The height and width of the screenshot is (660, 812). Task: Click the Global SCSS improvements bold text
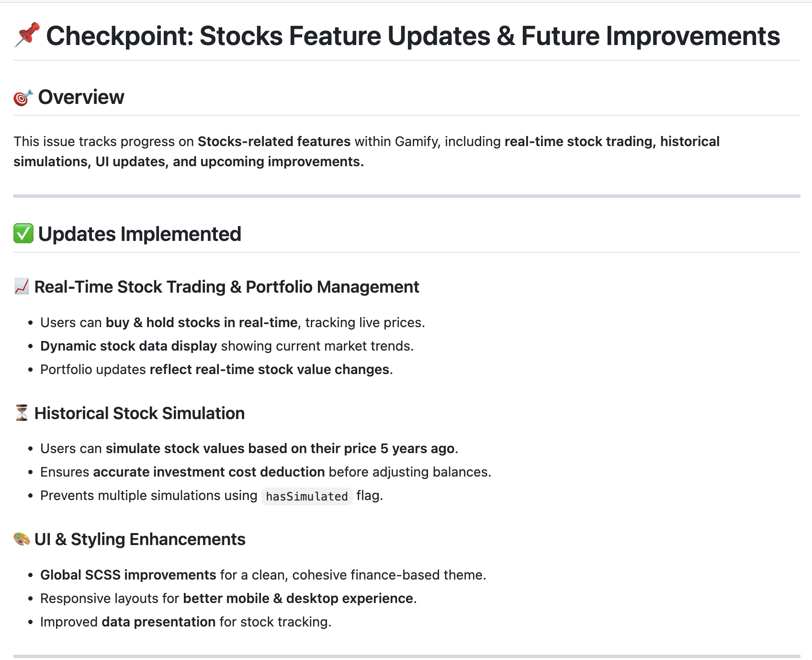point(128,575)
